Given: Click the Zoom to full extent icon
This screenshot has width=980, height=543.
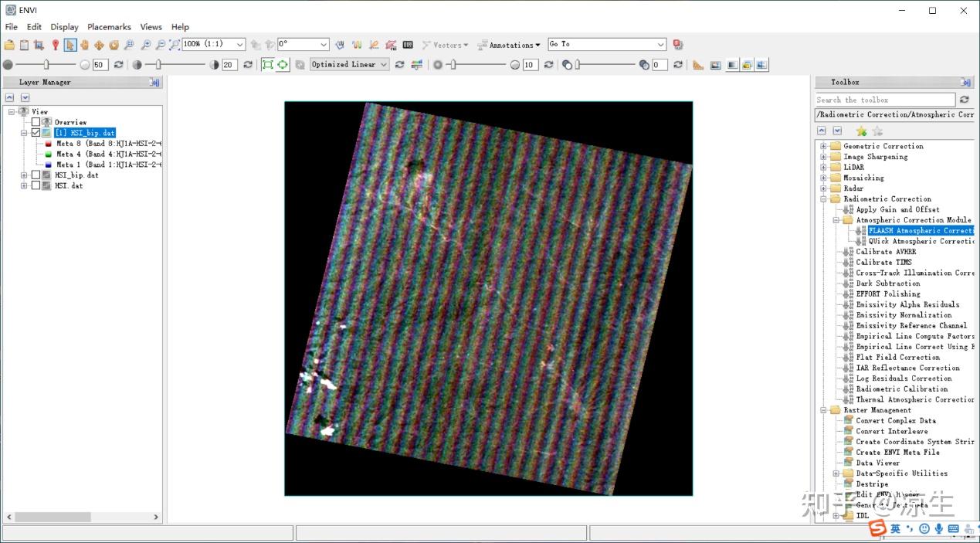Looking at the screenshot, I should click(175, 45).
